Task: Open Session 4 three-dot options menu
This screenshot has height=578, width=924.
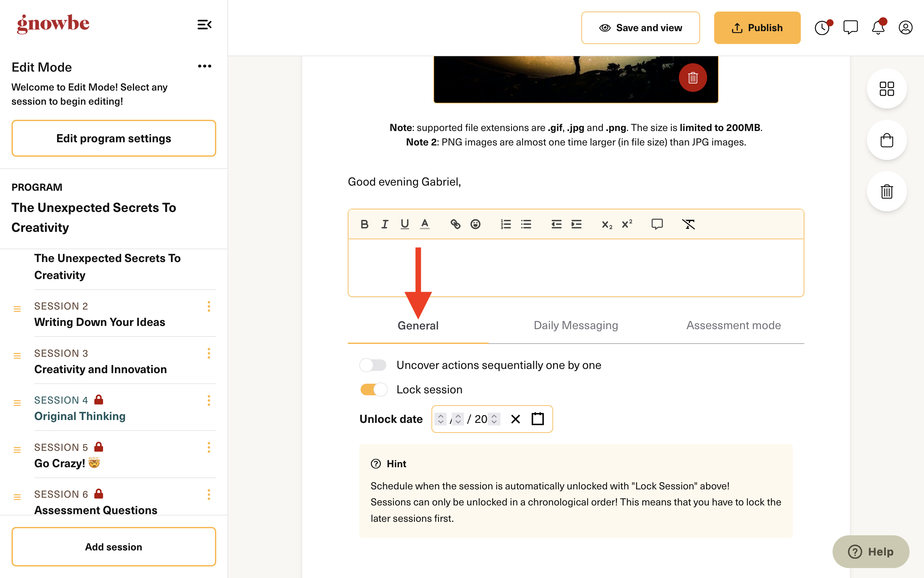Action: (209, 400)
